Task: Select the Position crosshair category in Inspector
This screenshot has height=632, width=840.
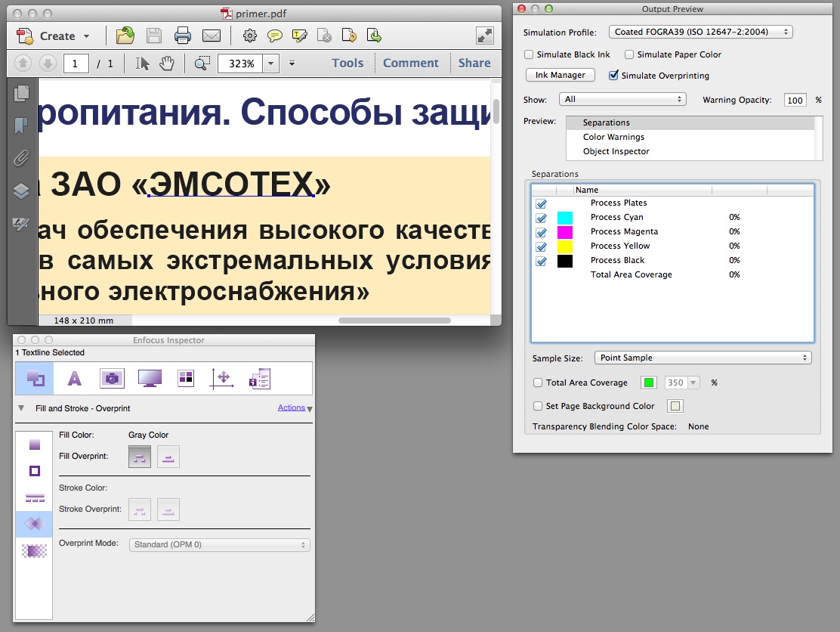Action: tap(222, 379)
